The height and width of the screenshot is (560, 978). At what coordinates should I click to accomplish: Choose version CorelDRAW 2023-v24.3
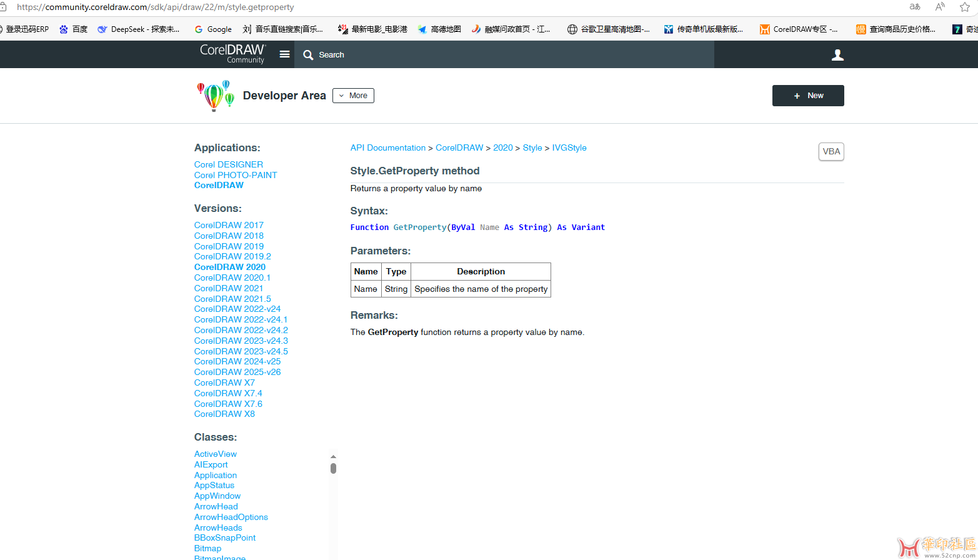241,341
